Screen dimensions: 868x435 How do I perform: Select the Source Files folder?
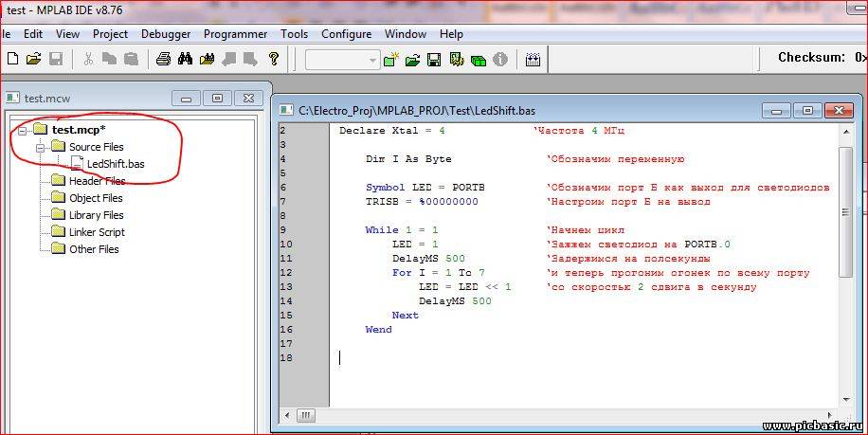coord(97,147)
